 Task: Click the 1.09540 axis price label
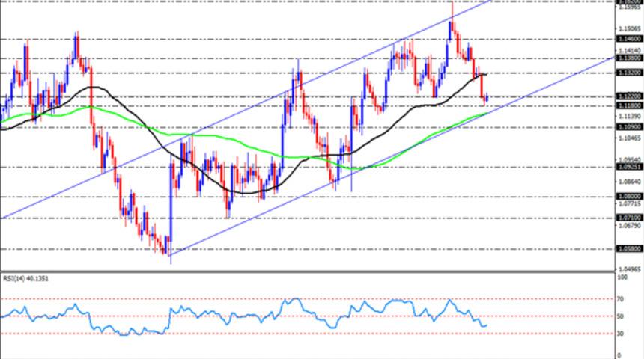[630, 159]
